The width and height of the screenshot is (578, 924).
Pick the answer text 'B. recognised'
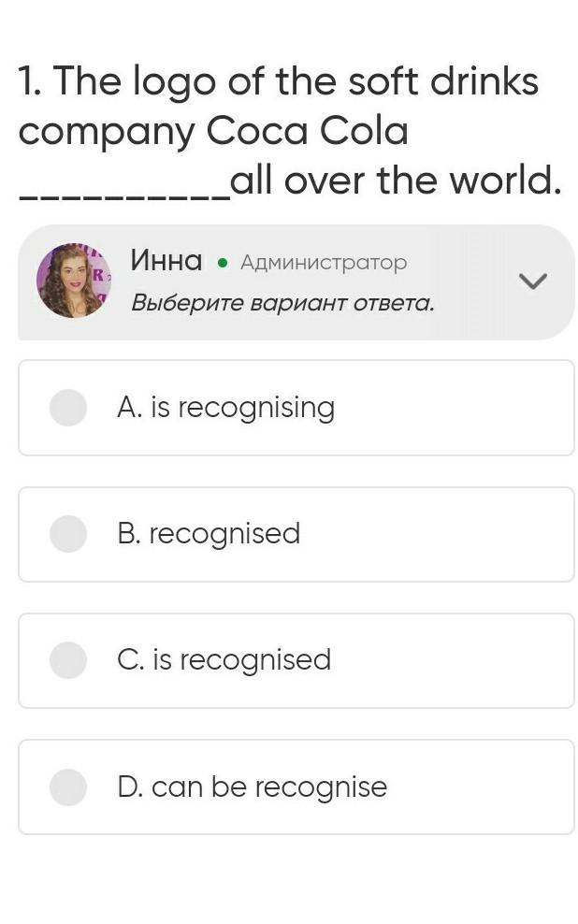tap(209, 534)
